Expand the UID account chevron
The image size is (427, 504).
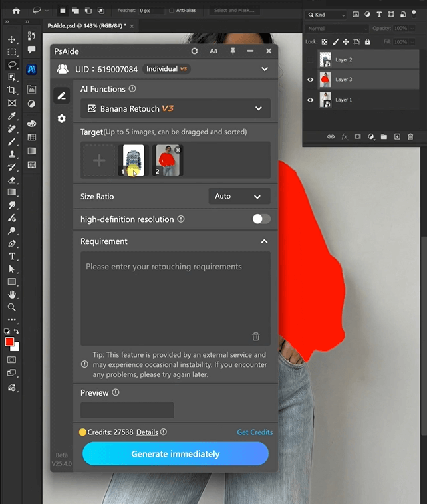(265, 69)
